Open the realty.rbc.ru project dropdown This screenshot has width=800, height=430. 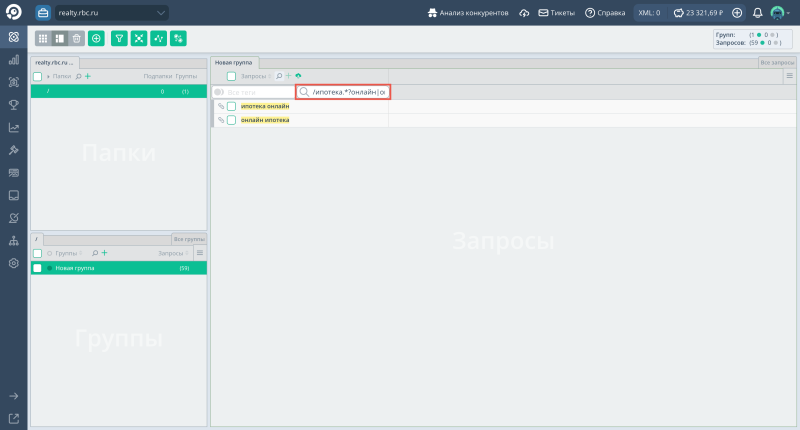(108, 13)
